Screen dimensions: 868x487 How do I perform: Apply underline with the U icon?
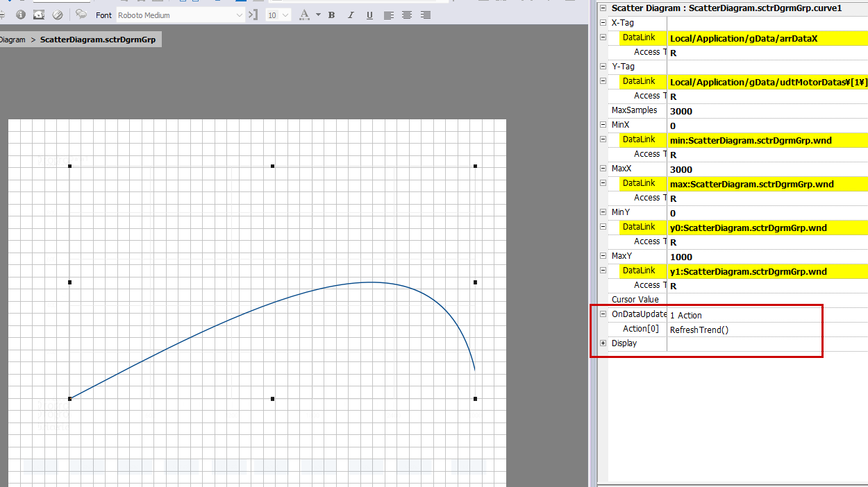tap(369, 15)
